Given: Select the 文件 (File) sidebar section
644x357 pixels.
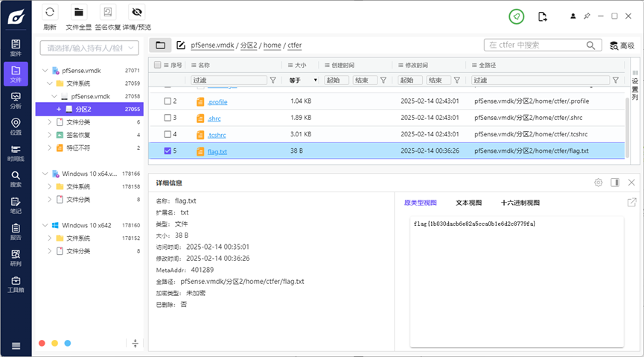Looking at the screenshot, I should coord(16,74).
